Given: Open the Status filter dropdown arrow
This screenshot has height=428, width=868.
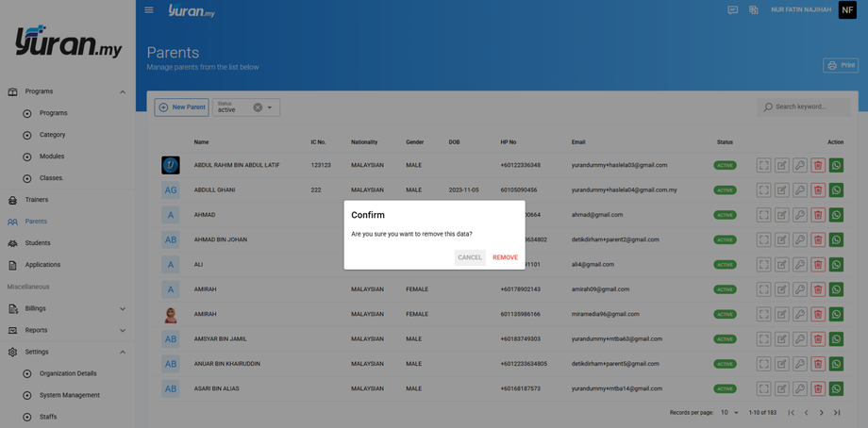Looking at the screenshot, I should [270, 107].
